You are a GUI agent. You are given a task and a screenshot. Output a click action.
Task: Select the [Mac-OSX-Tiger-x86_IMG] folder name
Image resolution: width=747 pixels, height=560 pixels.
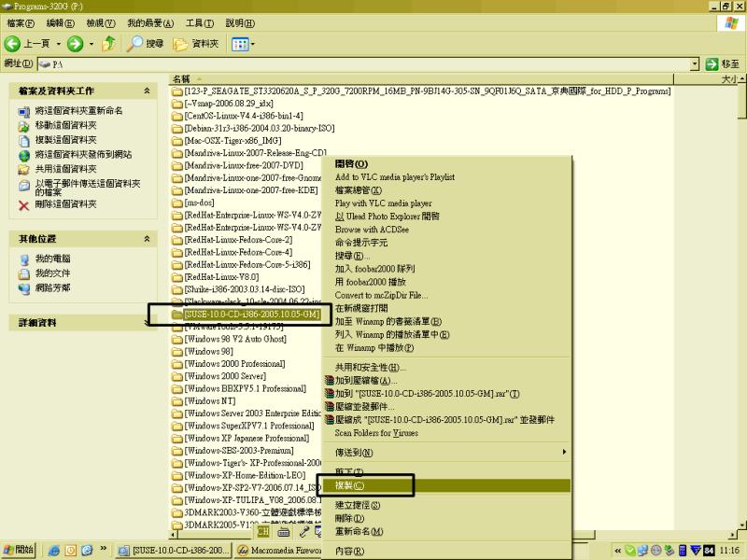click(233, 141)
